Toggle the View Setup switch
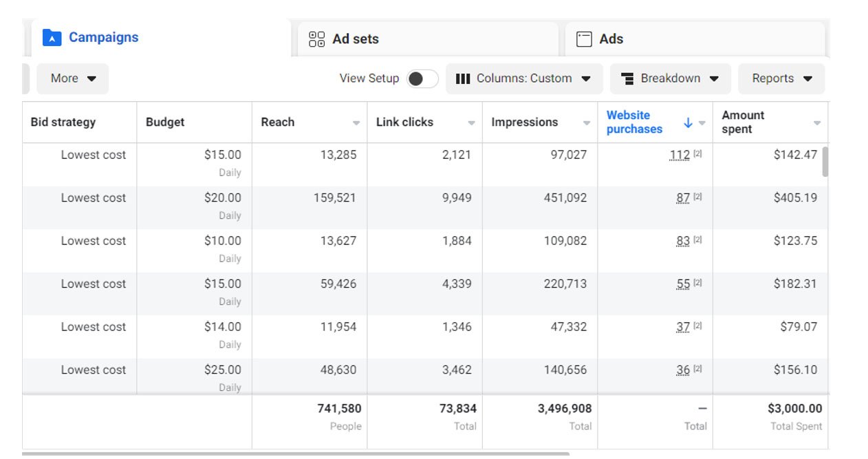This screenshot has height=459, width=868. (422, 78)
